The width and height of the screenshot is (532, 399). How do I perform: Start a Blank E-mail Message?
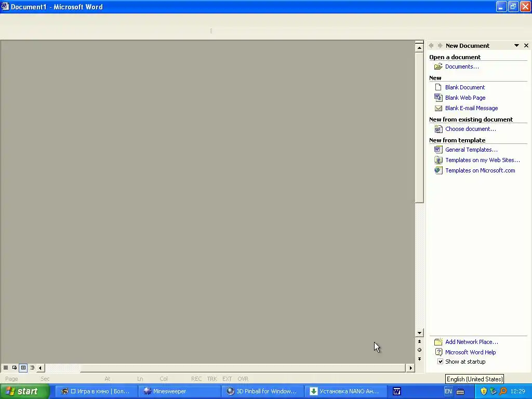471,108
